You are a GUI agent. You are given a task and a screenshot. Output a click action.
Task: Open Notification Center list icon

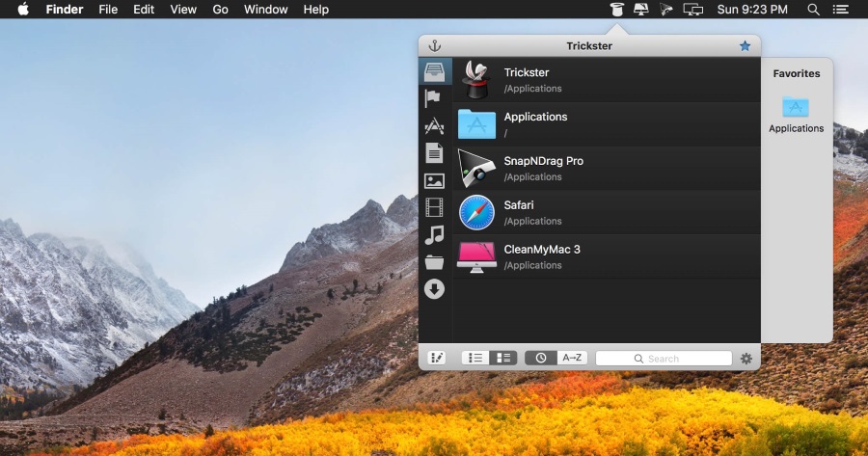click(x=840, y=10)
